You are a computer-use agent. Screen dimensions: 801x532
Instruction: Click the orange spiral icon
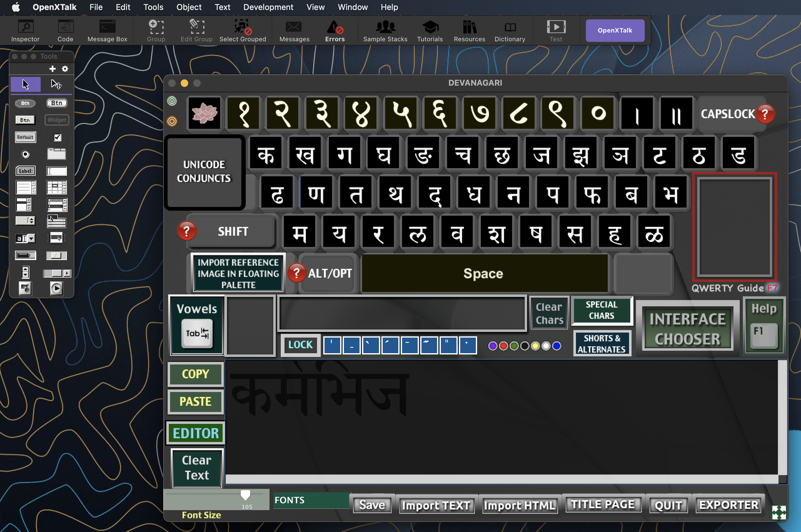(x=172, y=121)
